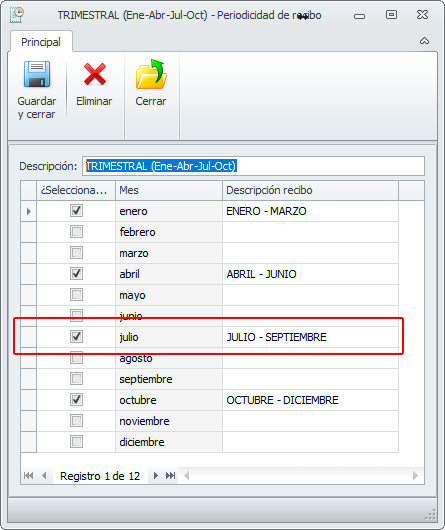Check the marzo checkbox
This screenshot has width=445, height=530.
76,253
